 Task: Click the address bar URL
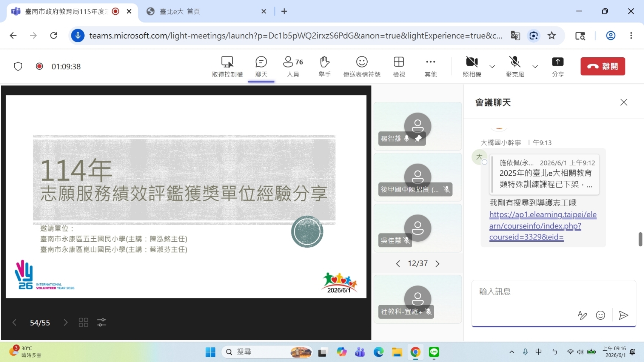pyautogui.click(x=296, y=35)
